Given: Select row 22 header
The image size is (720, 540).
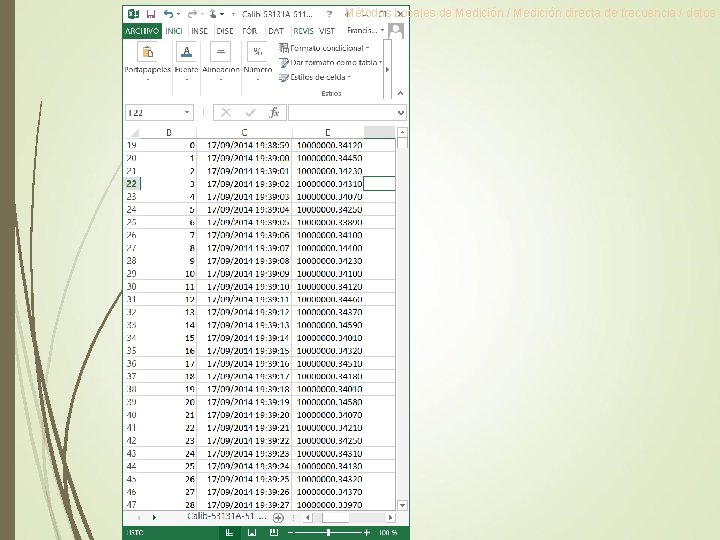Looking at the screenshot, I should pyautogui.click(x=131, y=184).
